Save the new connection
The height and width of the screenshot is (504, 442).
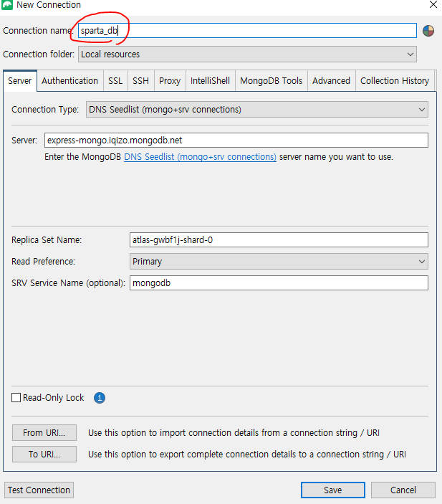click(333, 490)
